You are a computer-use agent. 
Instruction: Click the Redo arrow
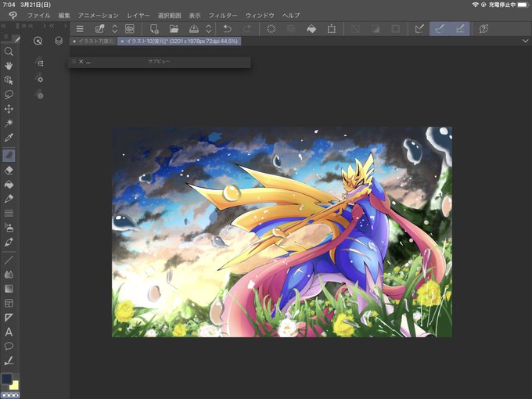click(247, 29)
